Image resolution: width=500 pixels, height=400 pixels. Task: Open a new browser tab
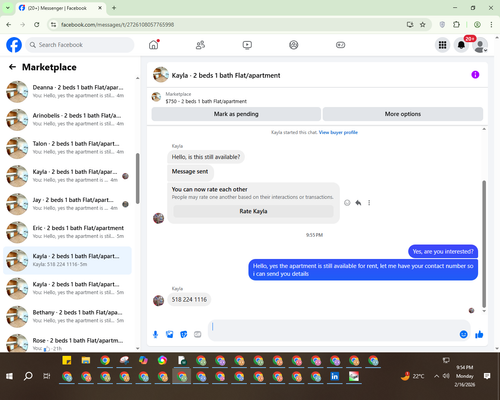coord(114,8)
